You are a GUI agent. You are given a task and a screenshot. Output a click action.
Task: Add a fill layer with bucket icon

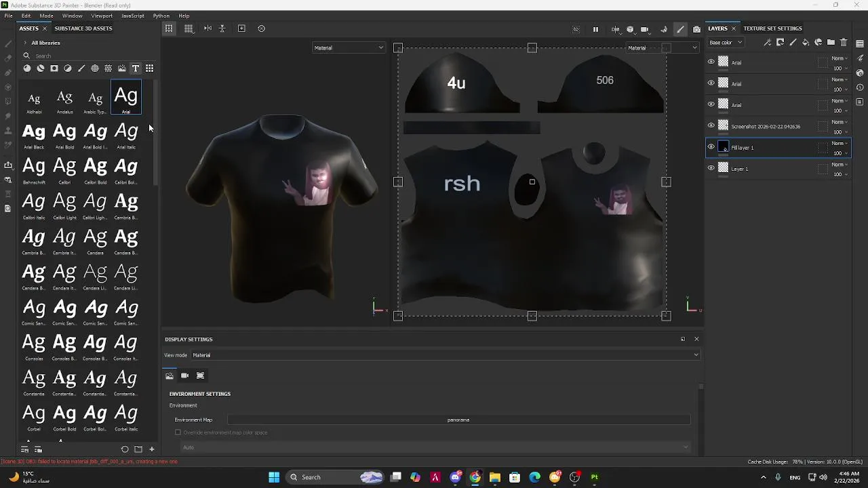806,43
